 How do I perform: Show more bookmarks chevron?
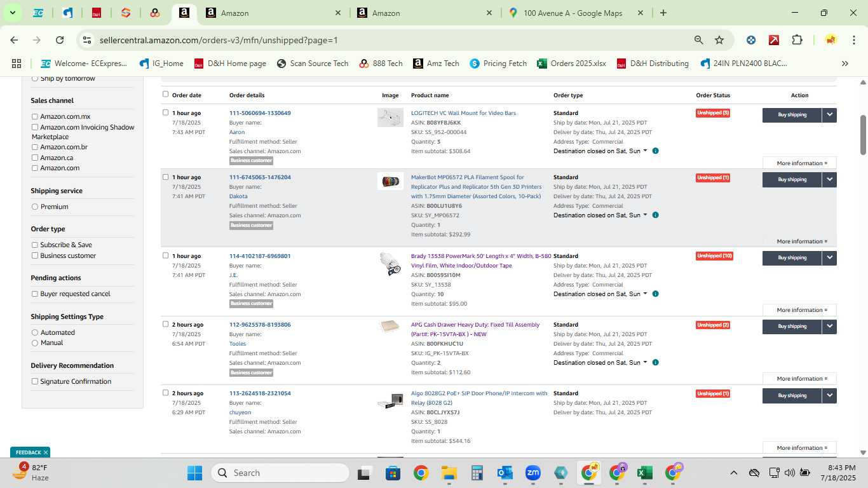[845, 64]
